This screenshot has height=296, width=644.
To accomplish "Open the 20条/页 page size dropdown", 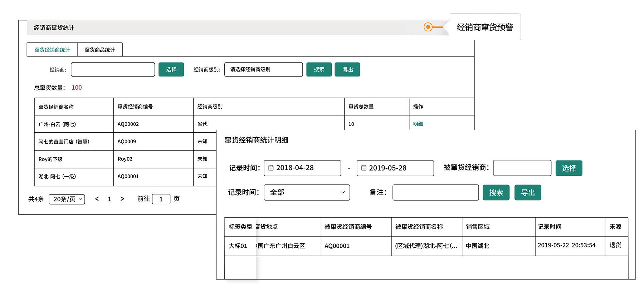I will 67,199.
